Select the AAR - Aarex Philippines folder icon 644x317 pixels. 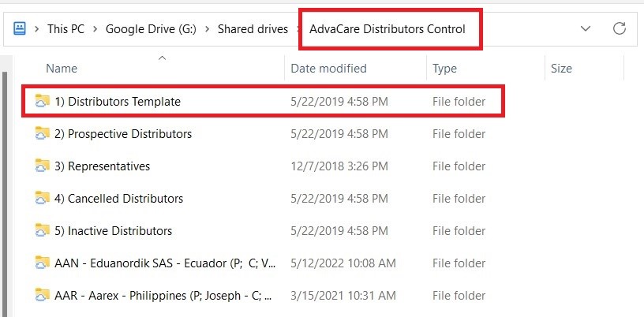43,295
